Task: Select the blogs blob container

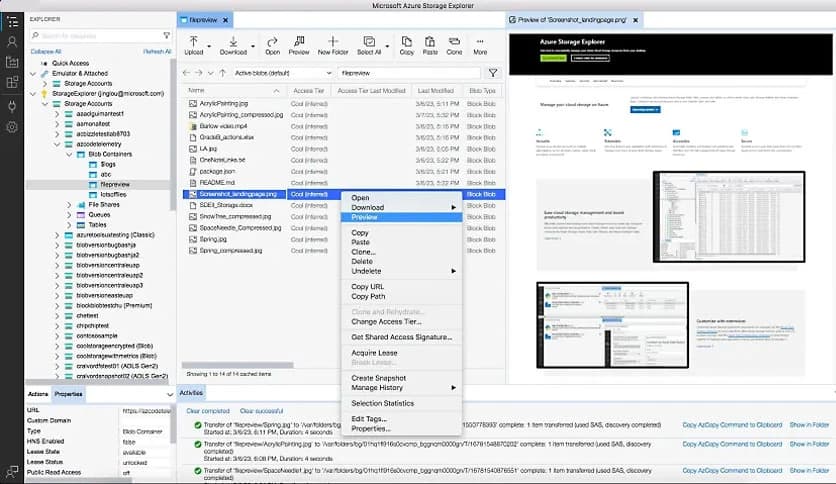Action: pos(108,165)
